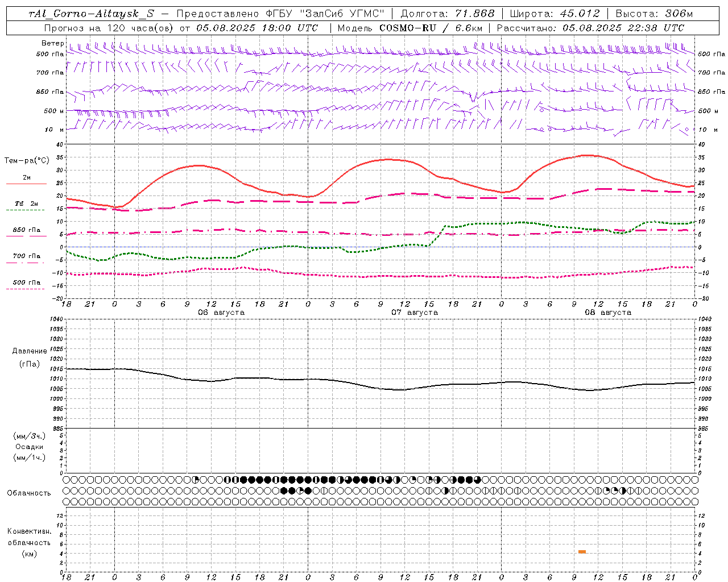
Task: Click the Конвективн. panel label
Action: click(29, 531)
